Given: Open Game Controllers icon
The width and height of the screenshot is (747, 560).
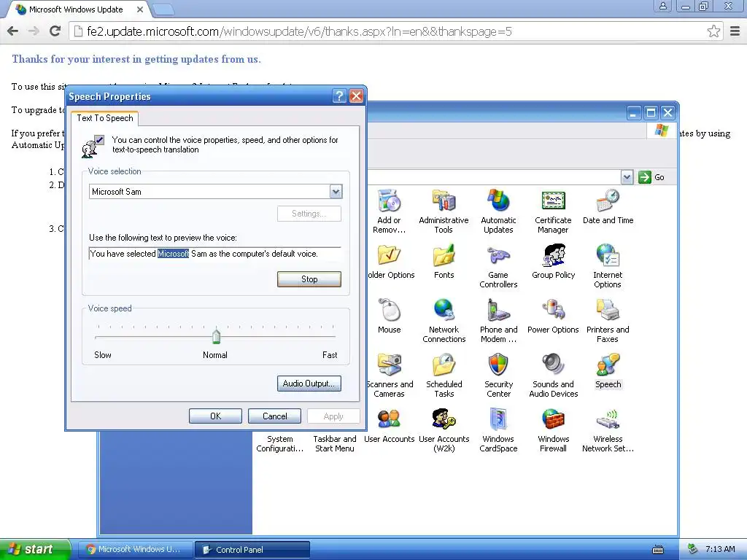Looking at the screenshot, I should pos(498,266).
